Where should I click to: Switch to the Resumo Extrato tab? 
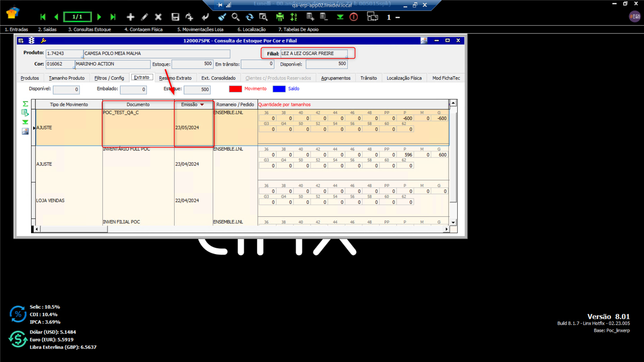tap(175, 78)
